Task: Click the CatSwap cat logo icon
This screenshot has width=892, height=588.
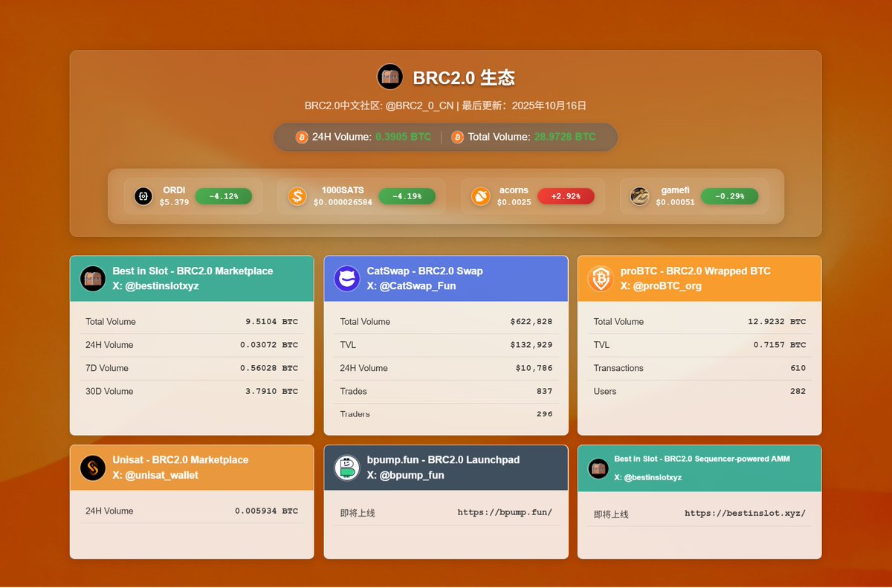Action: [346, 279]
